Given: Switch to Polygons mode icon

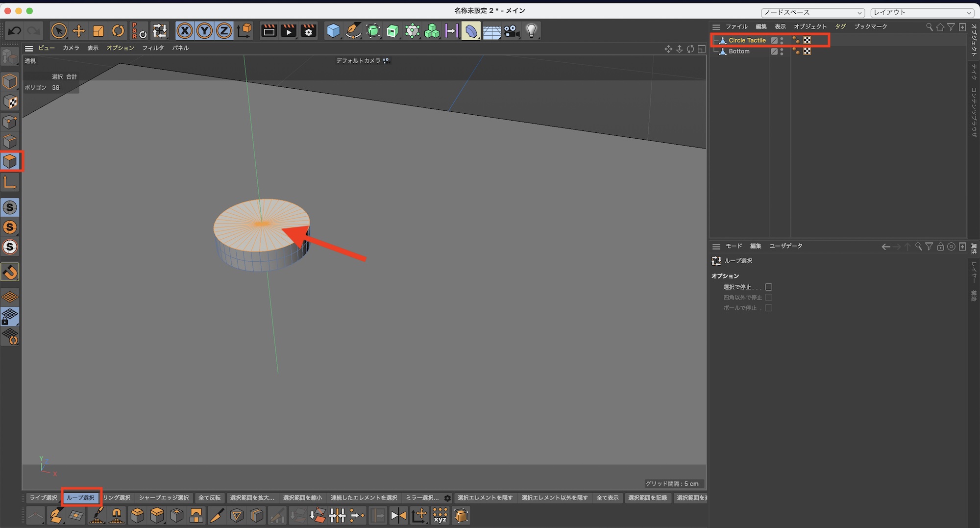Looking at the screenshot, I should (x=10, y=161).
